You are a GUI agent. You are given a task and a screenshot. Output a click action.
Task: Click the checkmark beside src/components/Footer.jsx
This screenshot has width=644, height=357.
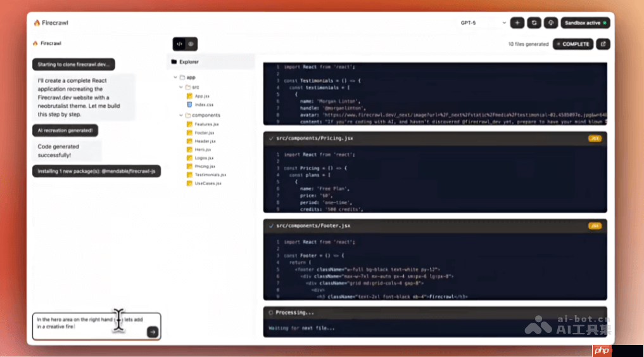270,226
